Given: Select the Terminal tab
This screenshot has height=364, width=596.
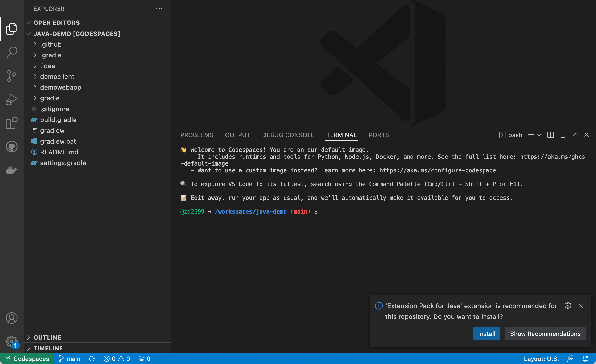Looking at the screenshot, I should [x=341, y=135].
